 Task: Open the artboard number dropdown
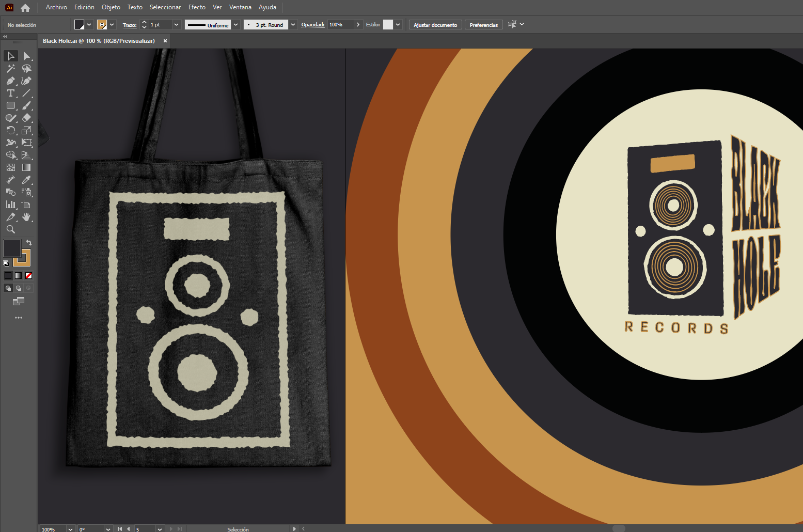tap(160, 529)
